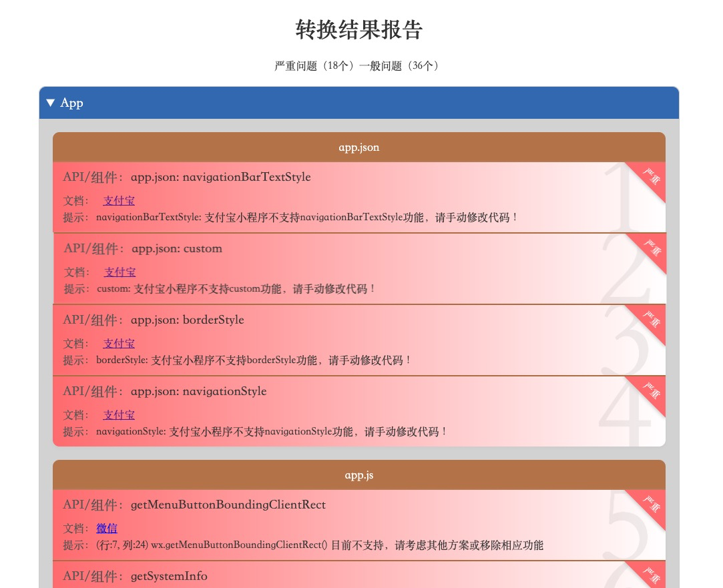Screen dimensions: 723x588
Task: Click the getMenuButtonBoundingClientRect API heading
Action: click(x=228, y=505)
